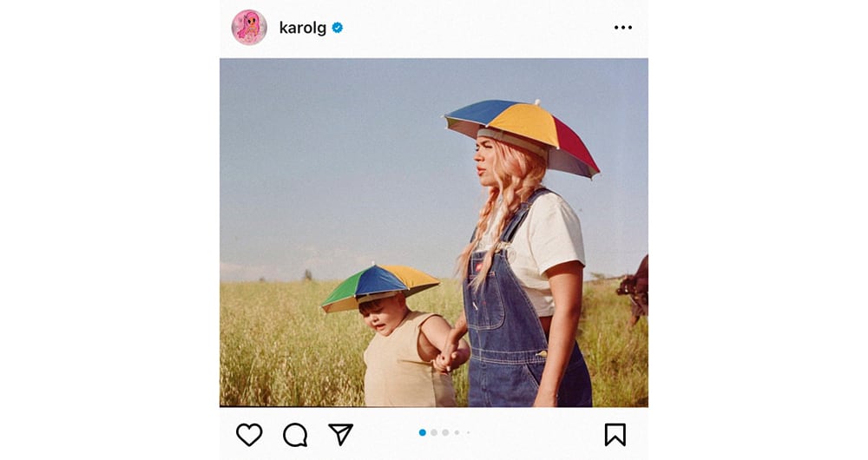Open the pink cartoon profile avatar
This screenshot has height=460, width=868.
tap(249, 27)
